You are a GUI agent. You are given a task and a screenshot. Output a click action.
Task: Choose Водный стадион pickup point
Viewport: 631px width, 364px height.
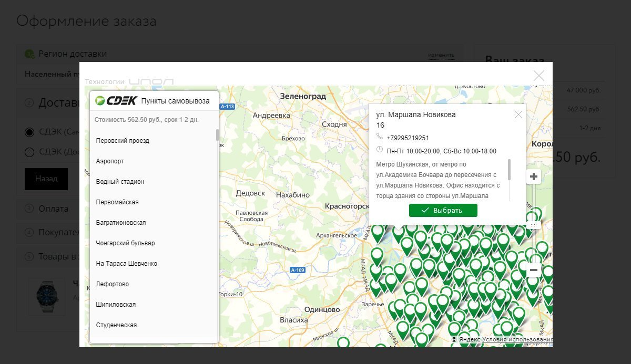click(120, 182)
